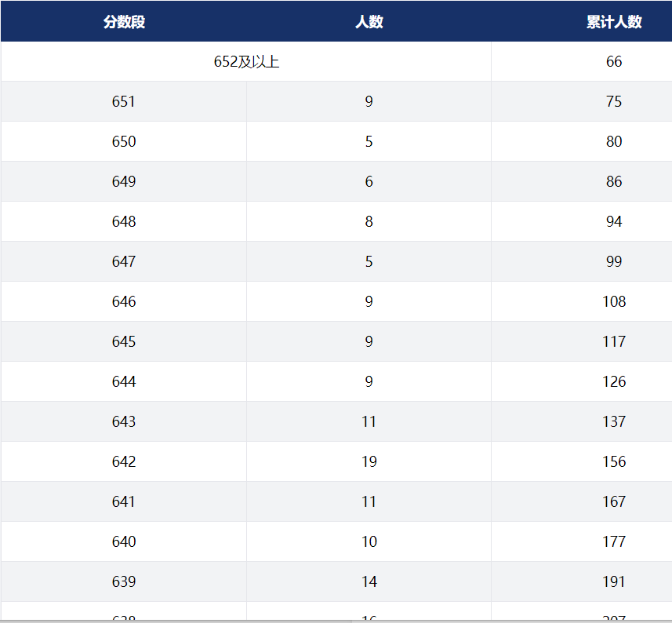Click the score 651 cell
This screenshot has height=623, width=672.
(124, 102)
